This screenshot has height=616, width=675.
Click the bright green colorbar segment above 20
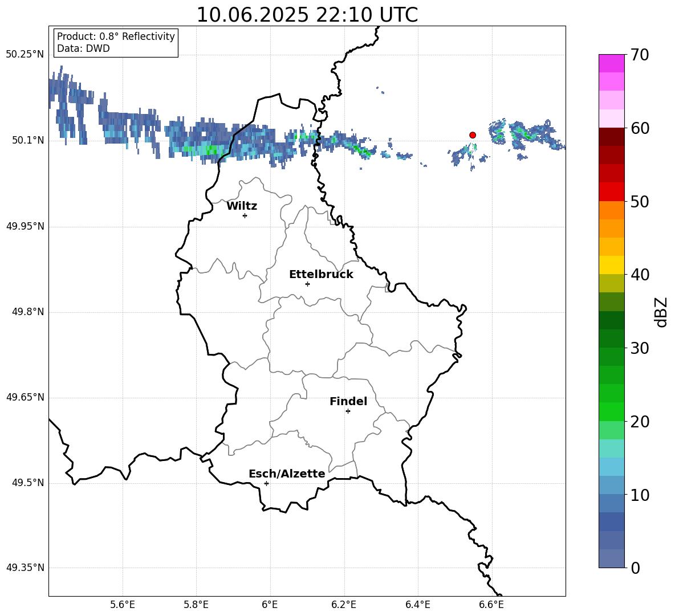coord(611,412)
